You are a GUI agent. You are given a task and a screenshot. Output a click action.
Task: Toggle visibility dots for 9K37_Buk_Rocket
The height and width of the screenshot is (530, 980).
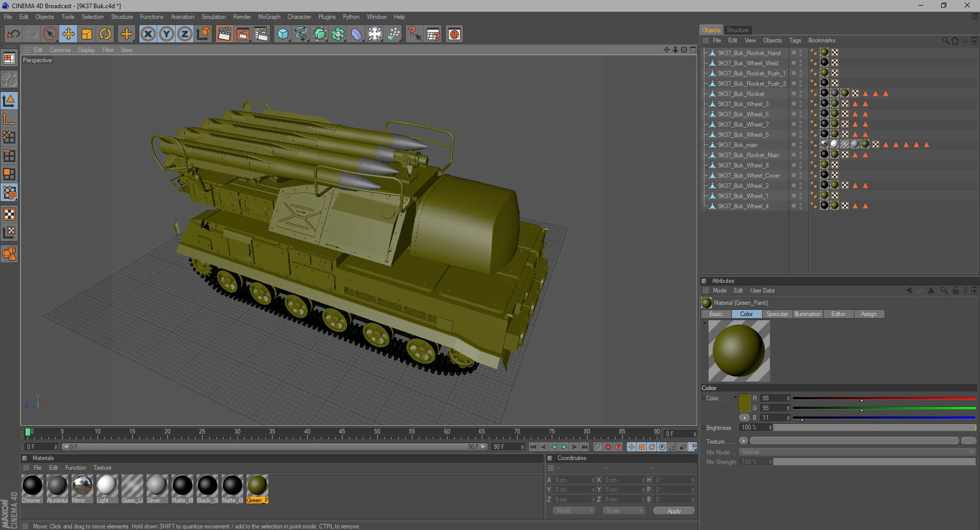800,94
